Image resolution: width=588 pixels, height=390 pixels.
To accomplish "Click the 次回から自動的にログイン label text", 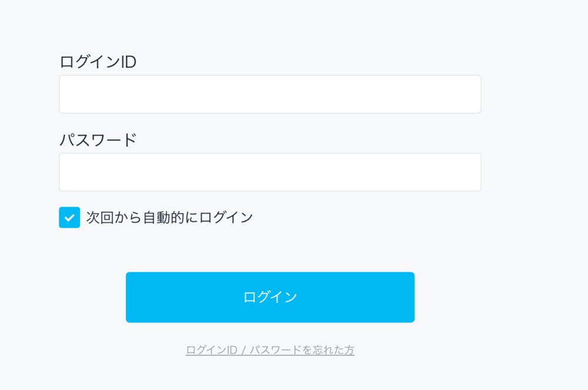I will (169, 218).
